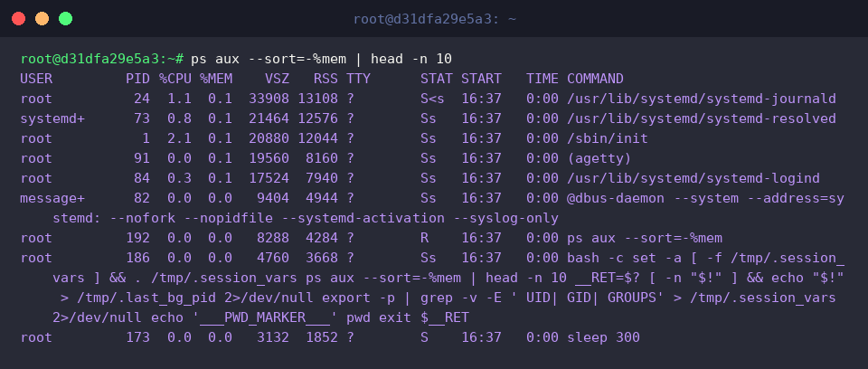Click the %CPU value 0.8
Viewport: 868px width, 369px height.
[x=179, y=118]
